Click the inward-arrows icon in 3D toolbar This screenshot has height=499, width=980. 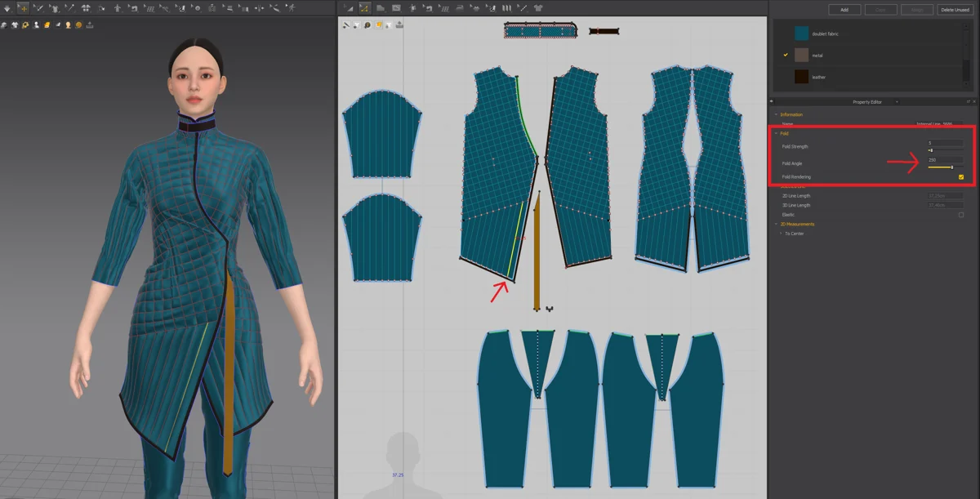259,8
